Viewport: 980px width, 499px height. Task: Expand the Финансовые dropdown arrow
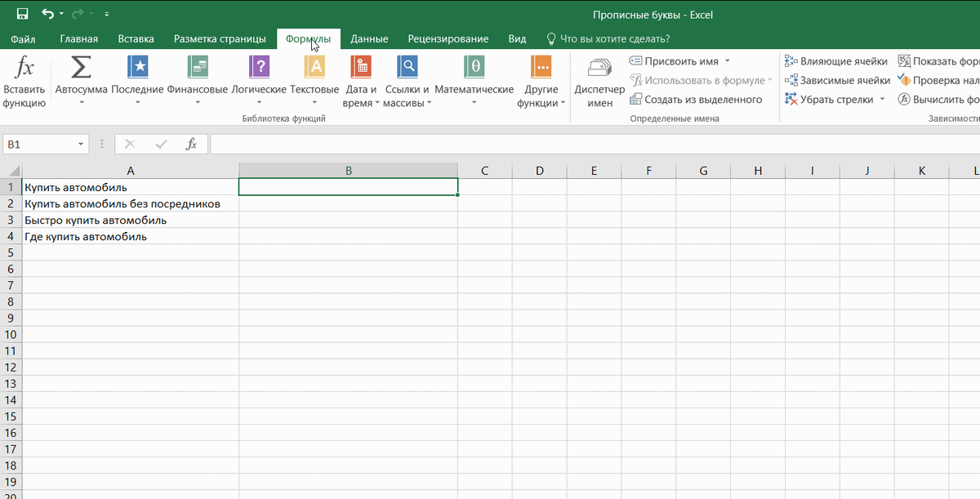(x=197, y=103)
